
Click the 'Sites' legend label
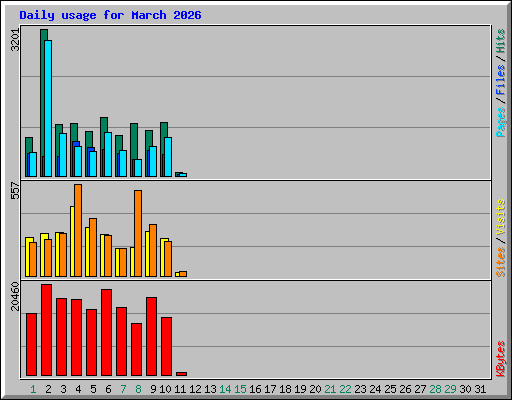501,262
